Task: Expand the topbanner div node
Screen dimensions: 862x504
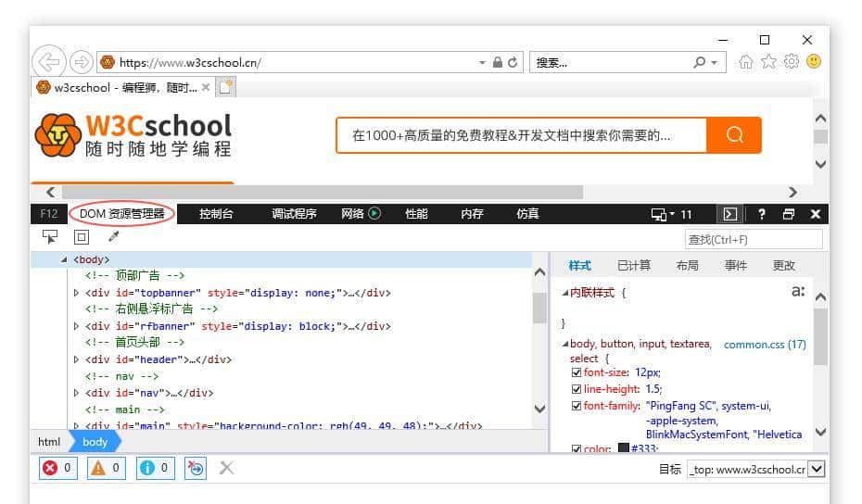Action: tap(77, 293)
